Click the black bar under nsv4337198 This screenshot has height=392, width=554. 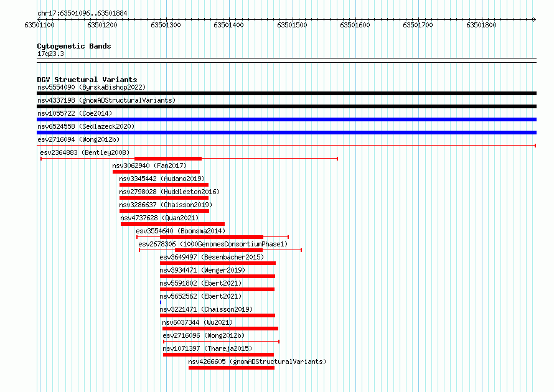(x=286, y=106)
